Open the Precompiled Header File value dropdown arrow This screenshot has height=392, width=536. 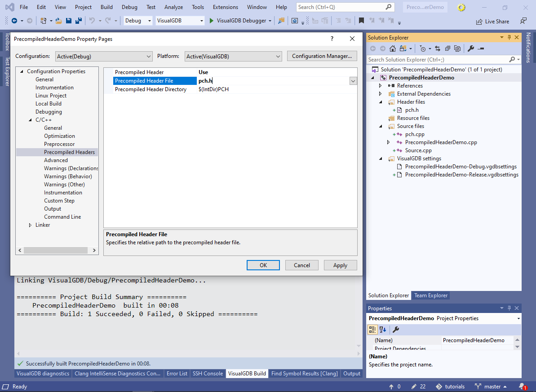pyautogui.click(x=353, y=81)
